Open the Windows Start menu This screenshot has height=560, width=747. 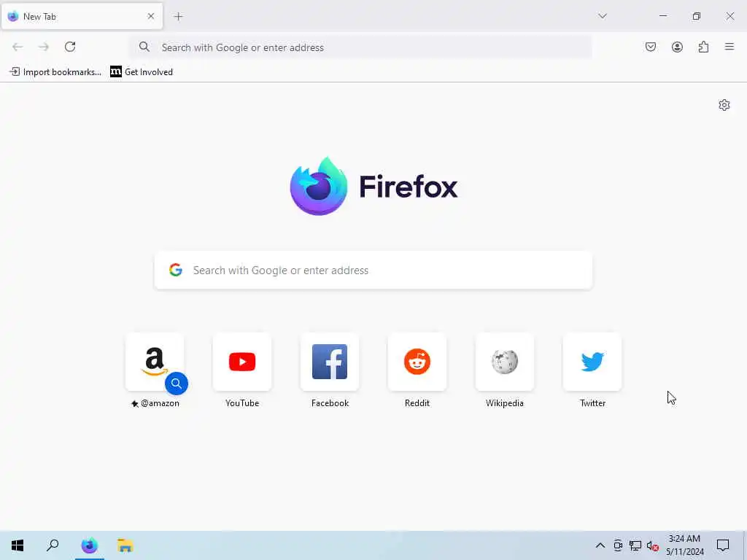coord(18,545)
